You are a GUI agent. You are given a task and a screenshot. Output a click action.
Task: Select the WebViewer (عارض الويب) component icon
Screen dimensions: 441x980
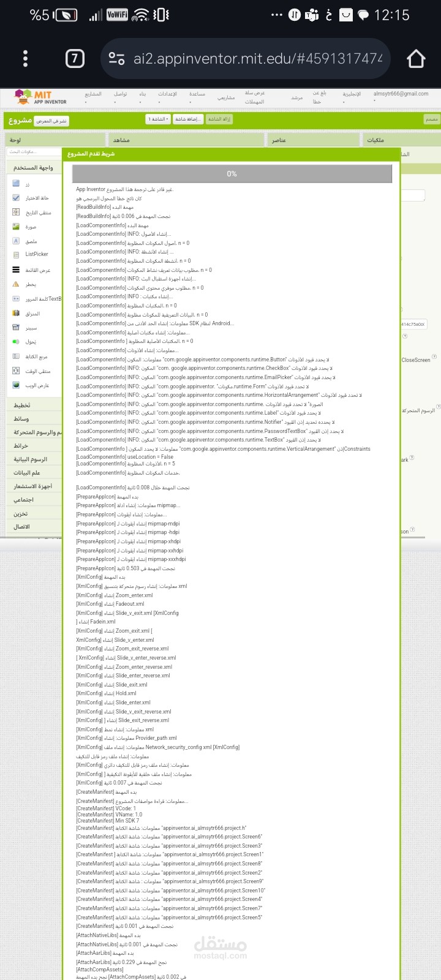(16, 385)
